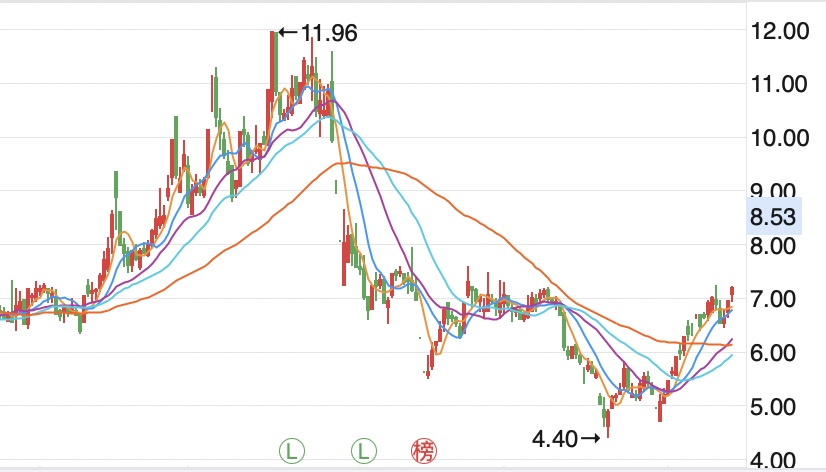Click the 7.00 price axis label
Screen dimensions: 826x472
point(773,300)
